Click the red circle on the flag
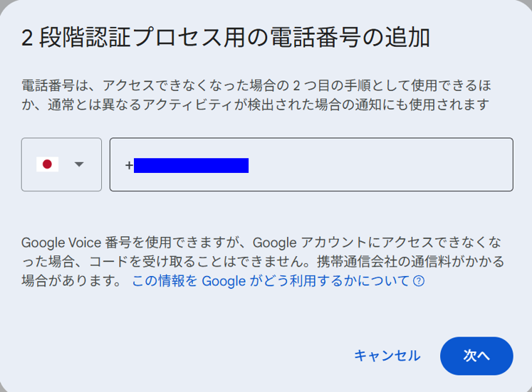The height and width of the screenshot is (392, 532). pos(47,164)
